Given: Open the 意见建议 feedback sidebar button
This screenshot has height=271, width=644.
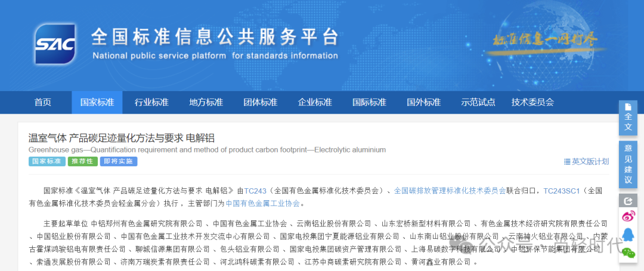Looking at the screenshot, I should 627,164.
